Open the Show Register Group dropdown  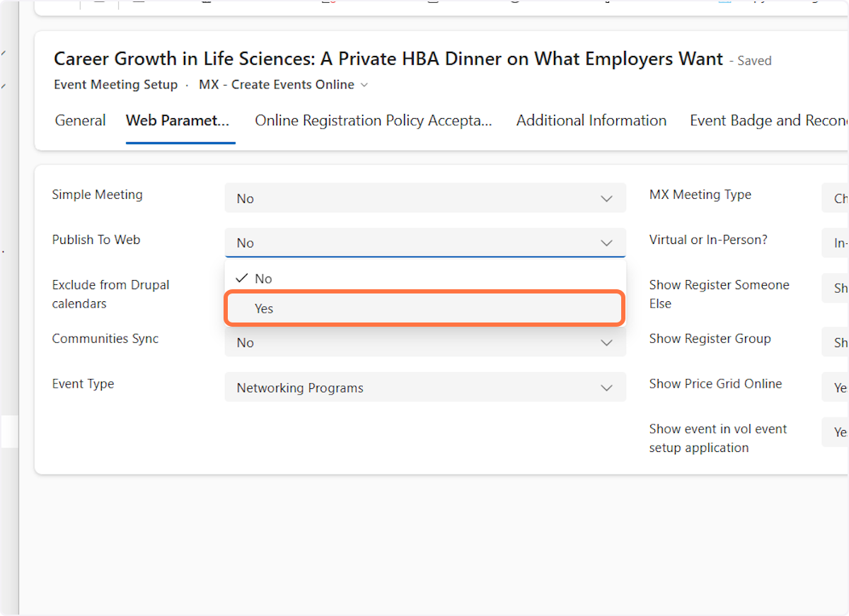click(x=836, y=342)
